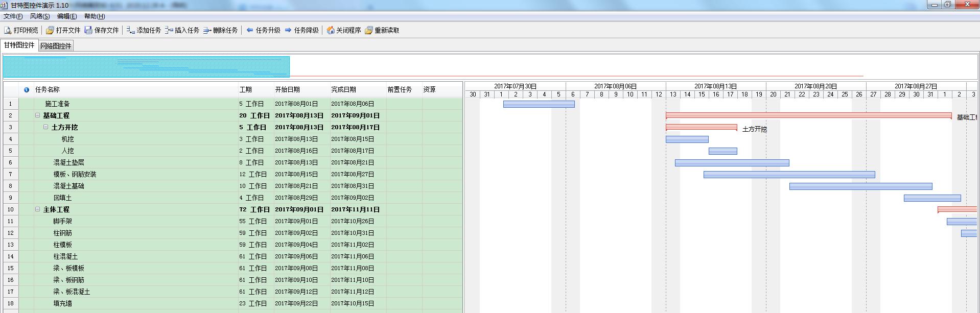Viewport: 980px width, 313px height.
Task: Click the 打开文件 open file icon
Action: tap(50, 31)
